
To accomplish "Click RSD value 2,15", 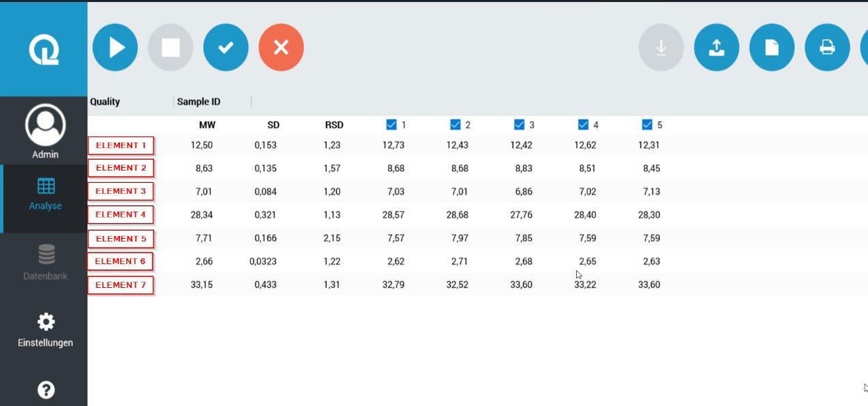I will [x=332, y=238].
